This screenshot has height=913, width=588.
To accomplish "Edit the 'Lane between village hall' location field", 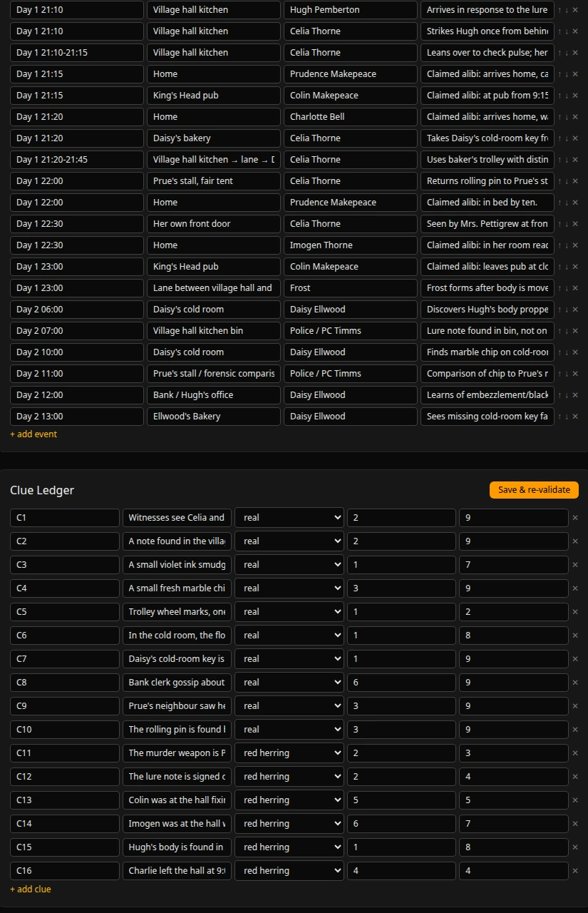I will pos(214,288).
